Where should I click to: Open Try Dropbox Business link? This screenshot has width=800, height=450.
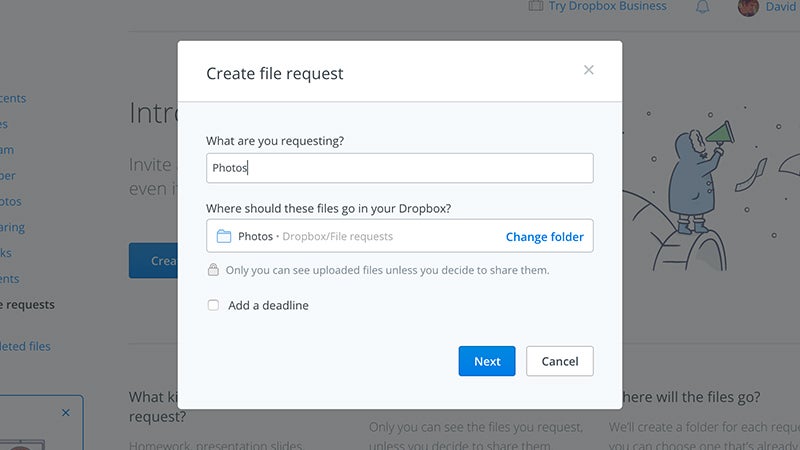[x=607, y=6]
